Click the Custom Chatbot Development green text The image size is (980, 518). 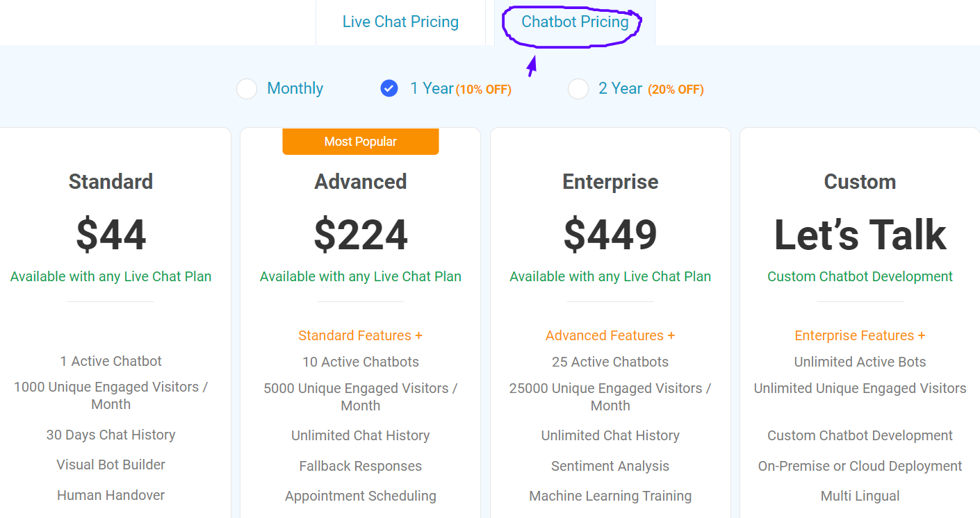click(860, 276)
